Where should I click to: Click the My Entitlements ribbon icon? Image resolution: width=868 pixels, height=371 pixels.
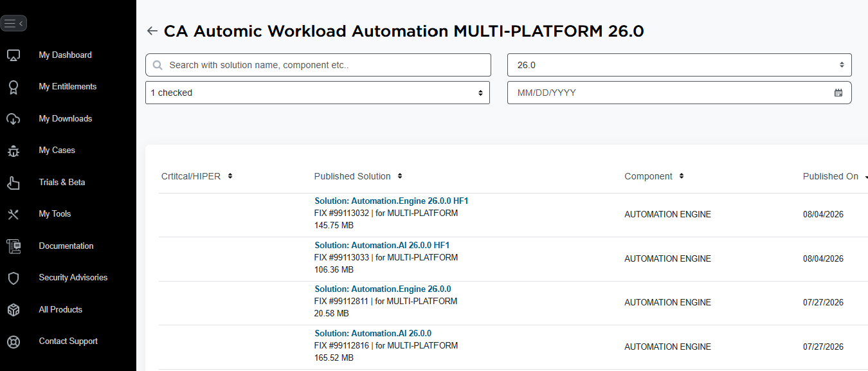pos(14,87)
